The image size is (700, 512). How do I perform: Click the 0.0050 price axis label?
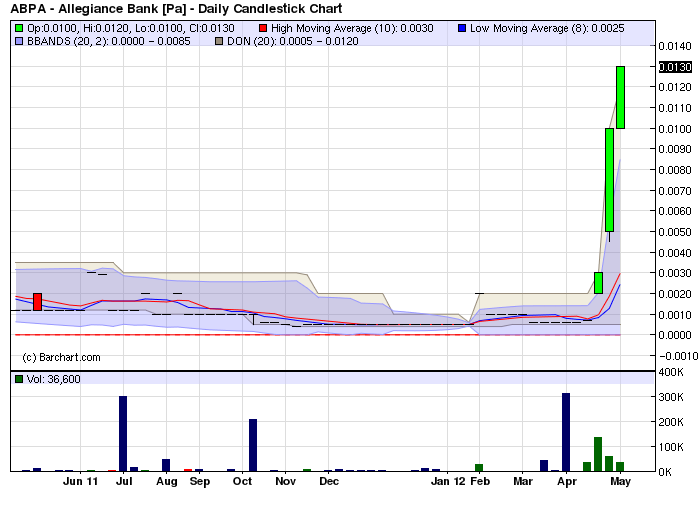click(675, 232)
